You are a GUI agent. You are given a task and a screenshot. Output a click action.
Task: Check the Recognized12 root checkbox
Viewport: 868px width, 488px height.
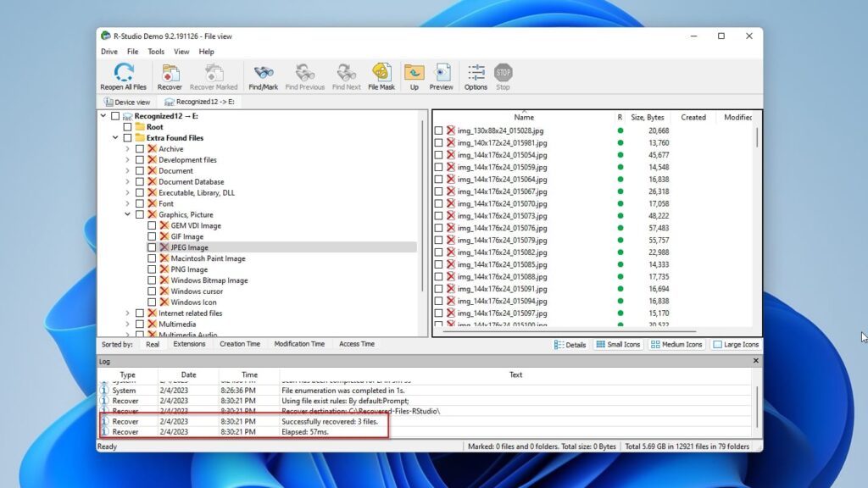(x=115, y=116)
